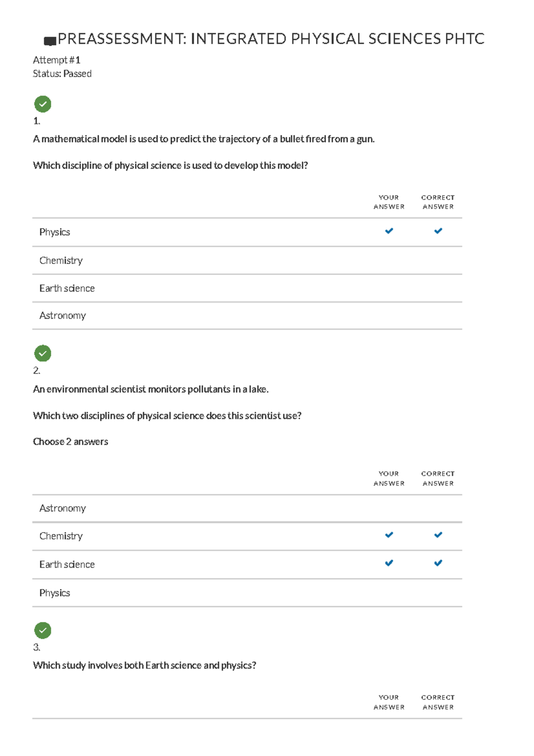This screenshot has width=534, height=756.
Task: Click the 'Status: Passed' label
Action: pos(62,74)
